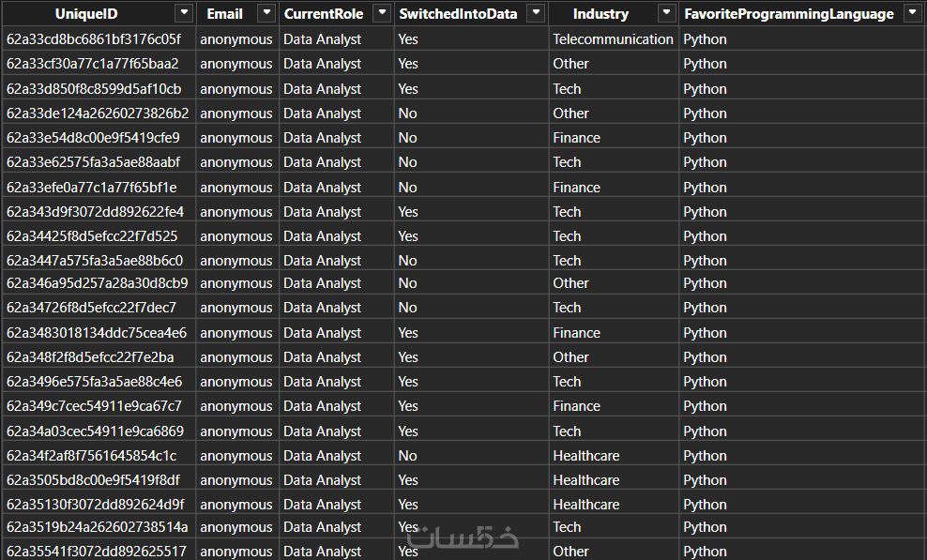Open the FavoriteProgrammingLanguage filter dropdown
Screen dimensions: 927x560
click(x=911, y=13)
